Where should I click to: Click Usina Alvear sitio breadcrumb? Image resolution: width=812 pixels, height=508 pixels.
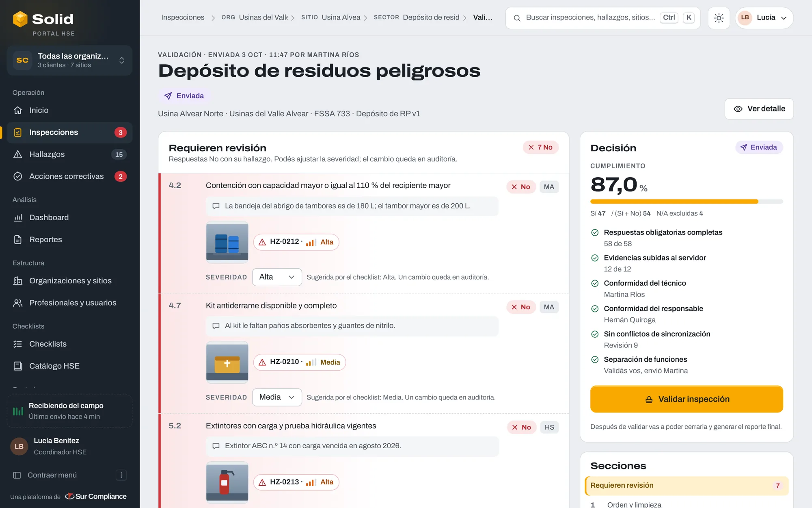[330, 17]
